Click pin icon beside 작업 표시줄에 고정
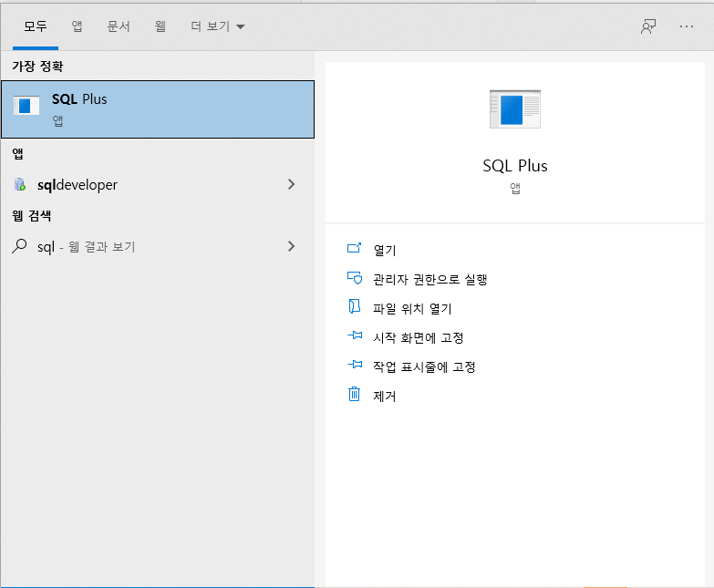Image resolution: width=714 pixels, height=588 pixels. 355,365
